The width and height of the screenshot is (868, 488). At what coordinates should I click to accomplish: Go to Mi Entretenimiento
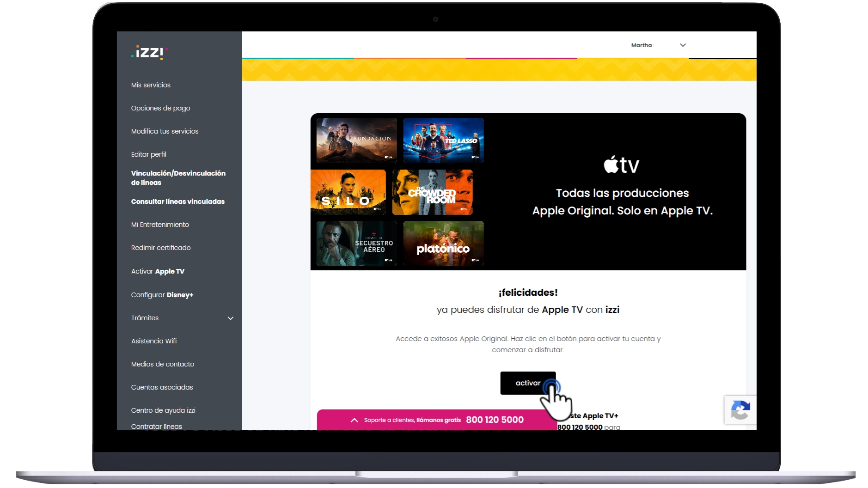(160, 225)
